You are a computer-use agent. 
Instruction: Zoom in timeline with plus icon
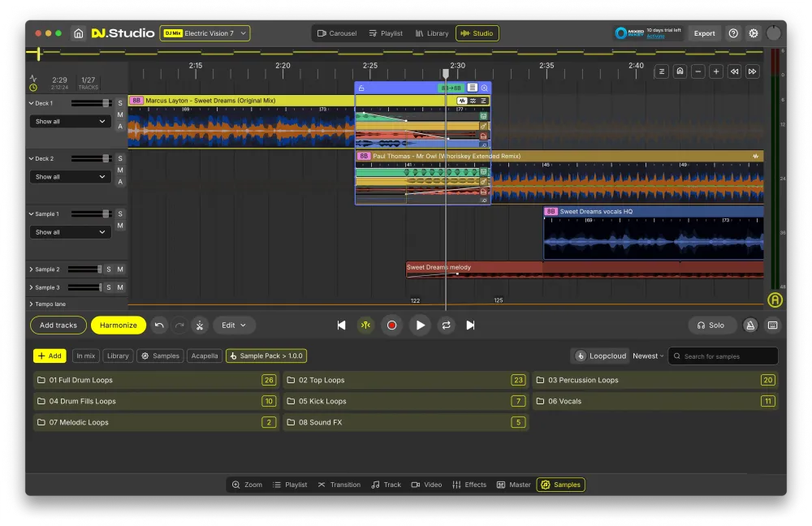pos(716,71)
